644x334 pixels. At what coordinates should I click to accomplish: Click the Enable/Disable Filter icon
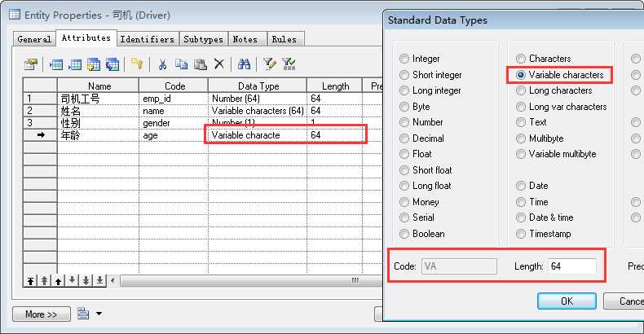289,64
